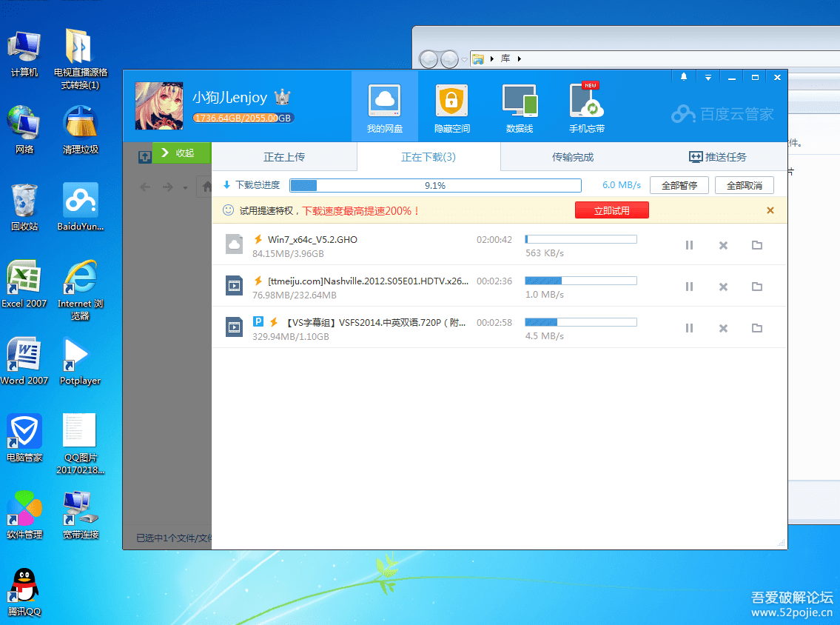Open the QQ图片20170218 file on desktop
Screen dimensions: 840x625
pos(81,444)
